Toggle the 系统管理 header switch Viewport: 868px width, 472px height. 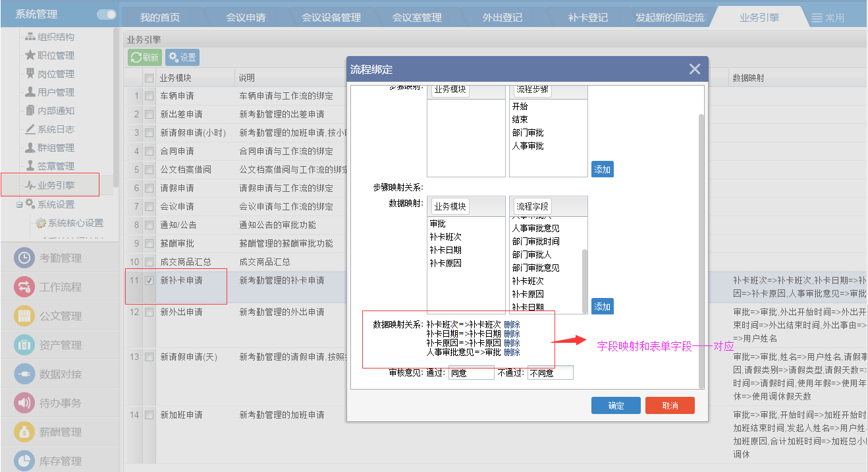106,15
